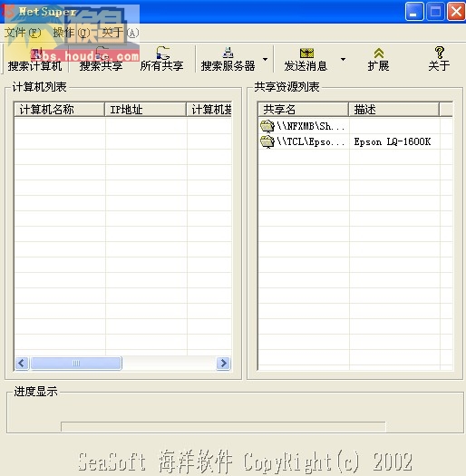
Task: Sort by 描述 column header
Action: tap(393, 110)
